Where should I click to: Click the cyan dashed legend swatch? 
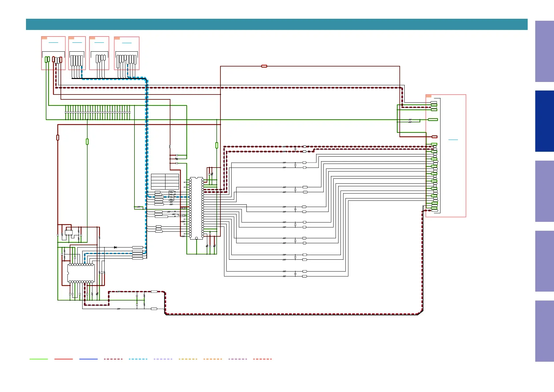[x=138, y=359]
